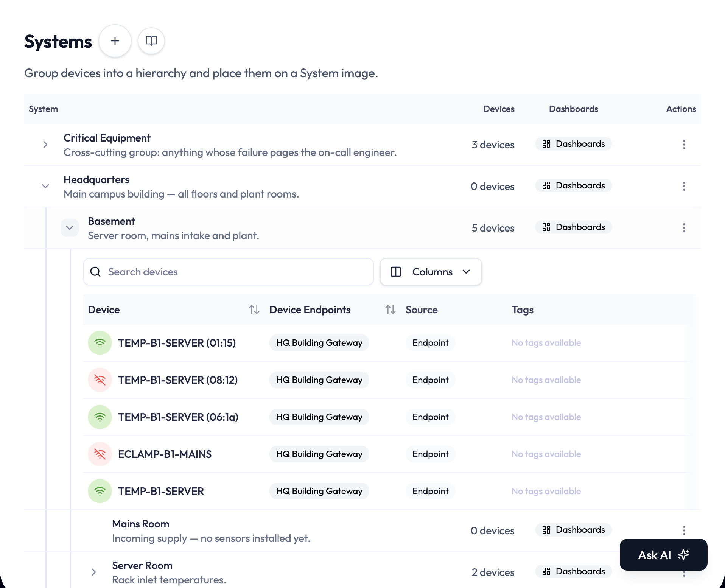Click the search magnifier icon
725x588 pixels.
click(95, 272)
